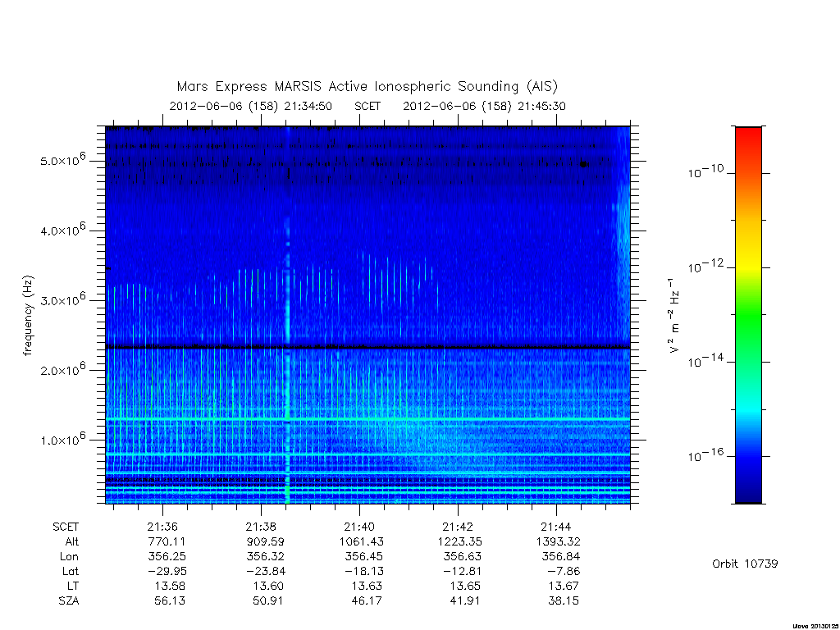840x630 pixels.
Task: Click the black dot near 5 MHz
Action: click(x=584, y=164)
